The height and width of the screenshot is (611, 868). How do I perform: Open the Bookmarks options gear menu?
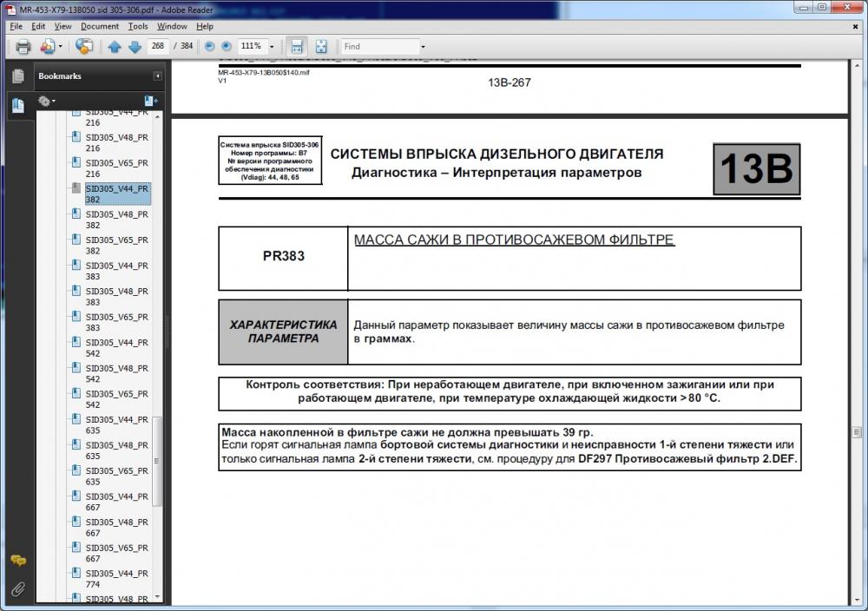click(47, 101)
